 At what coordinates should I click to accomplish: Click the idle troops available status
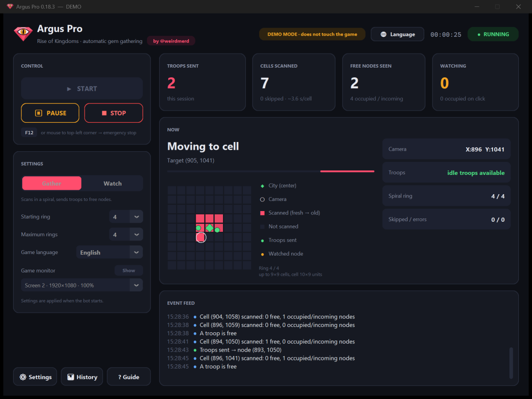click(476, 173)
